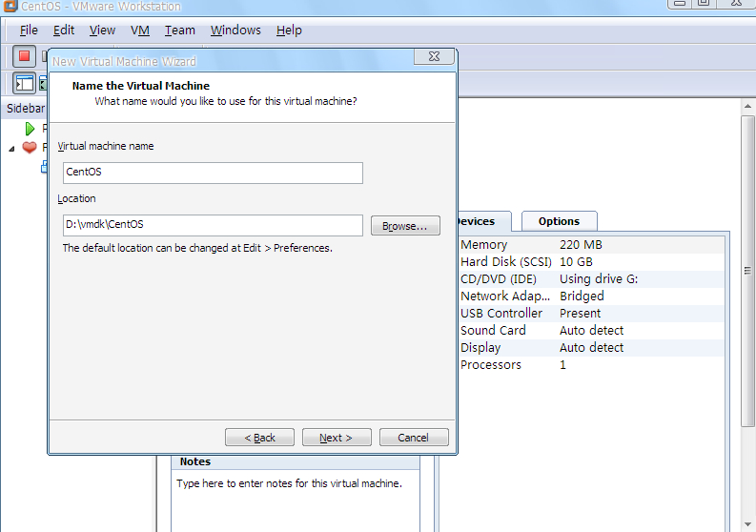This screenshot has width=756, height=532.
Task: Select the red heart Favorites icon
Action: (30, 147)
